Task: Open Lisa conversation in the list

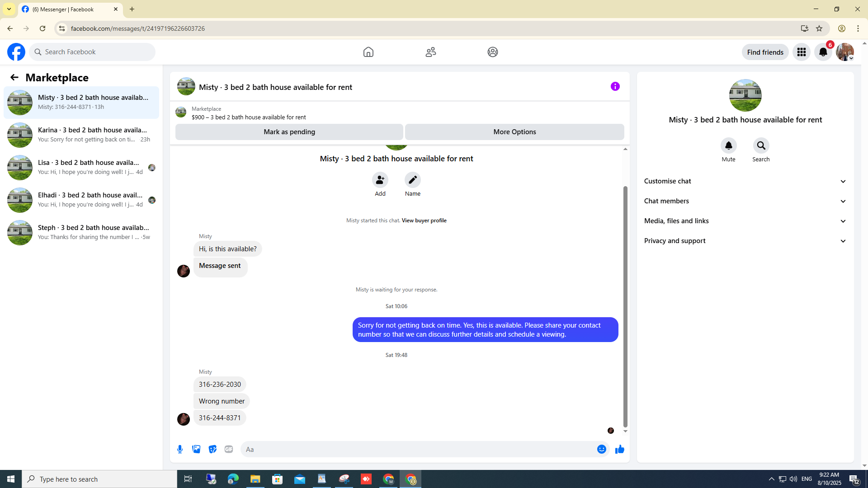Action: click(x=81, y=168)
